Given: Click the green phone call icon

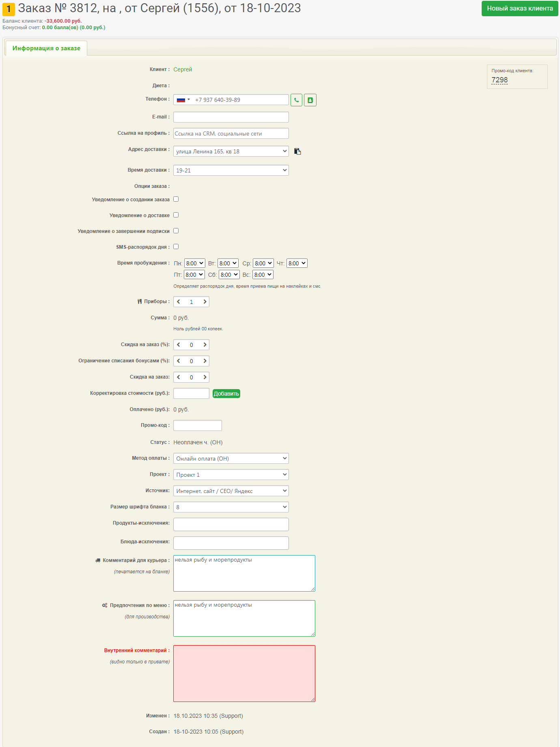Looking at the screenshot, I should click(296, 100).
